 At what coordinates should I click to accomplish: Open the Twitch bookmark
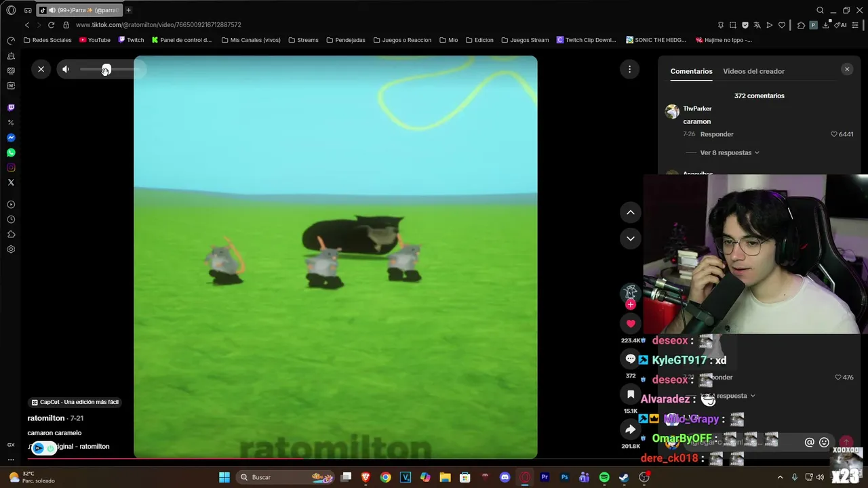point(132,40)
